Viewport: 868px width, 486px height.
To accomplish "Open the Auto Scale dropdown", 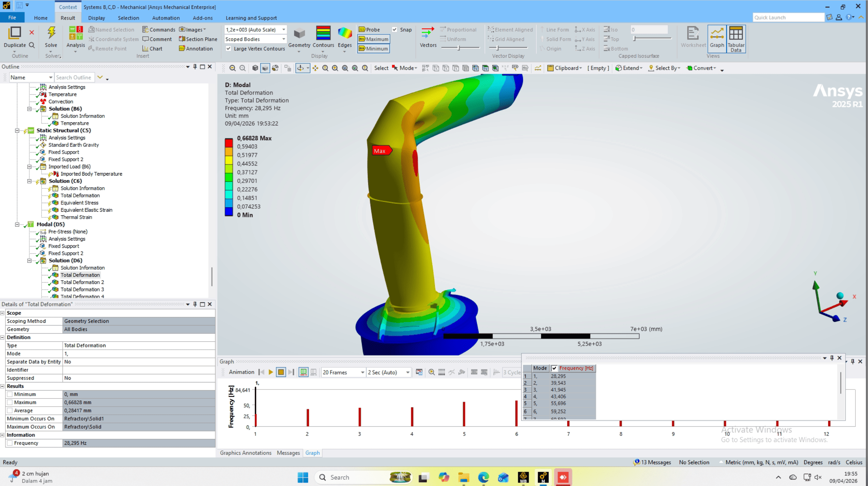I will [283, 30].
